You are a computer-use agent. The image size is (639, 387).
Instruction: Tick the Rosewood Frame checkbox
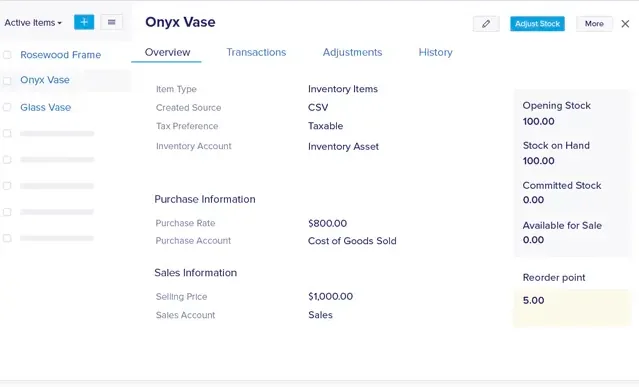point(7,55)
